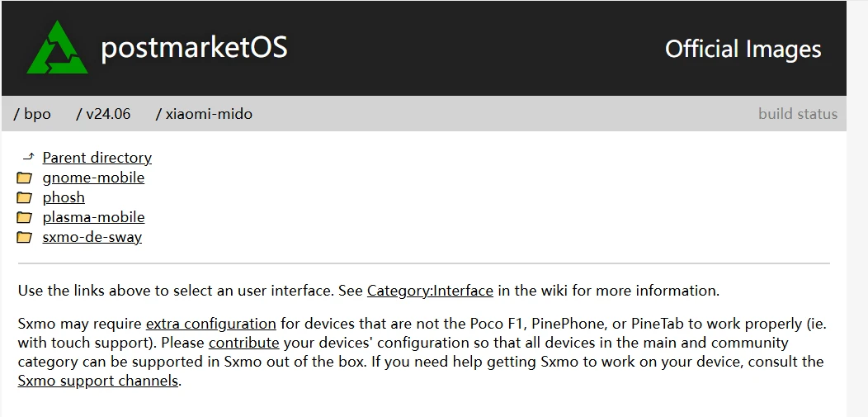This screenshot has height=417, width=868.
Task: Open the plasma-mobile directory link
Action: coord(93,217)
